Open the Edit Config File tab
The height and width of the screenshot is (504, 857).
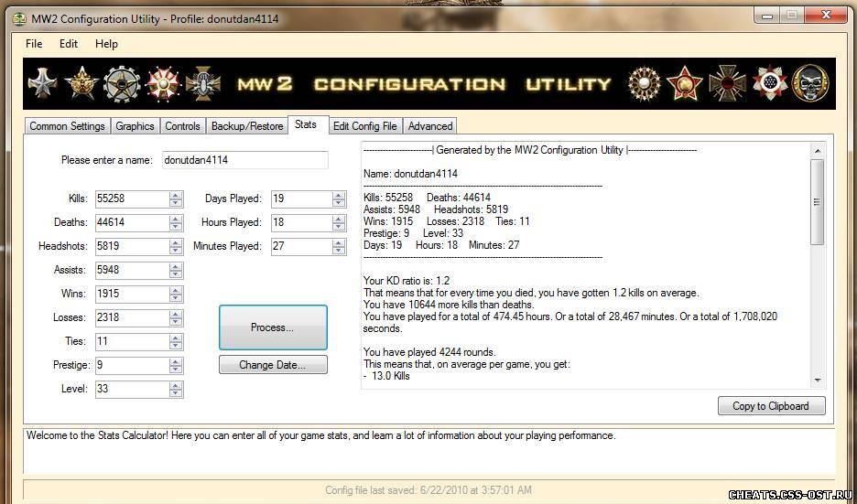(x=364, y=126)
